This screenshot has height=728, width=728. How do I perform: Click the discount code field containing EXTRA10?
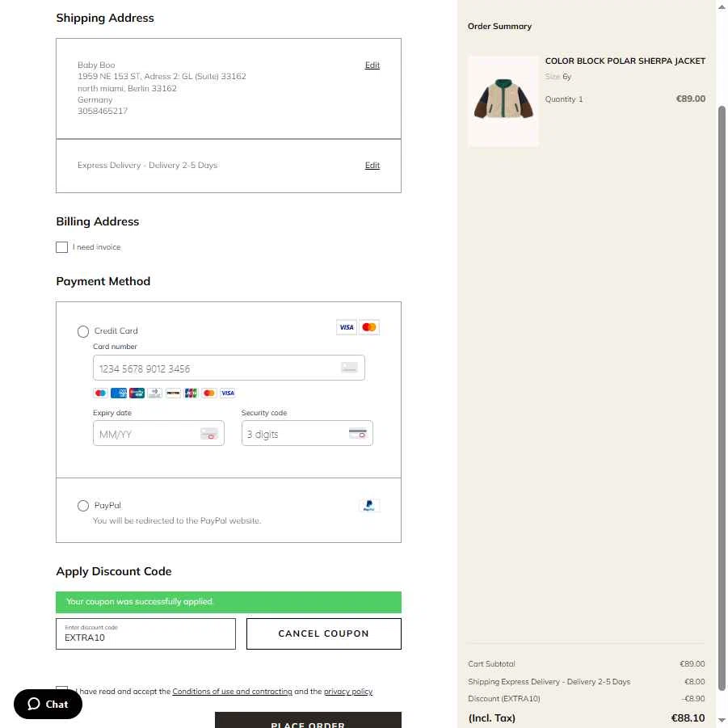tap(145, 633)
